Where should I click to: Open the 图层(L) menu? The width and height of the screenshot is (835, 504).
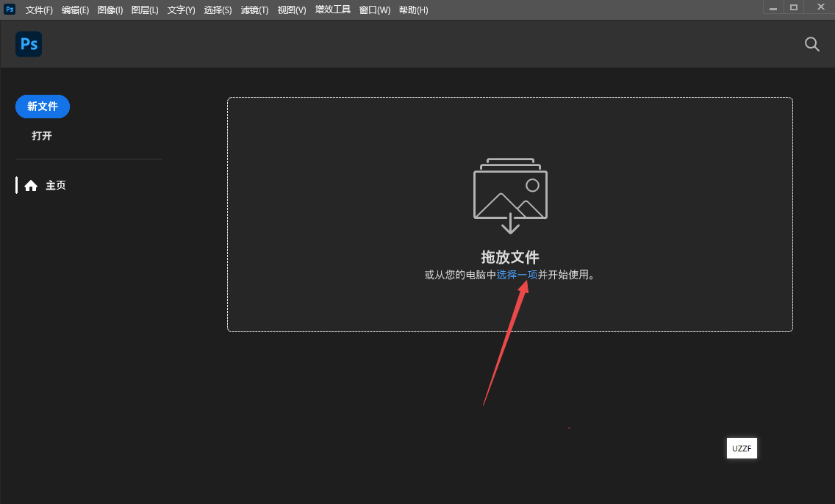145,10
